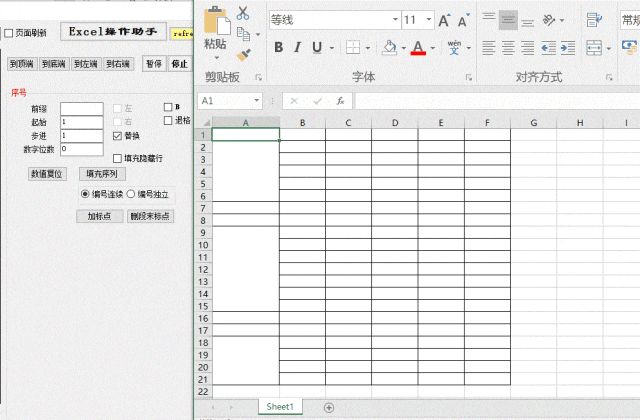This screenshot has height=420, width=640.
Task: Align text to middle vertically
Action: pyautogui.click(x=508, y=20)
